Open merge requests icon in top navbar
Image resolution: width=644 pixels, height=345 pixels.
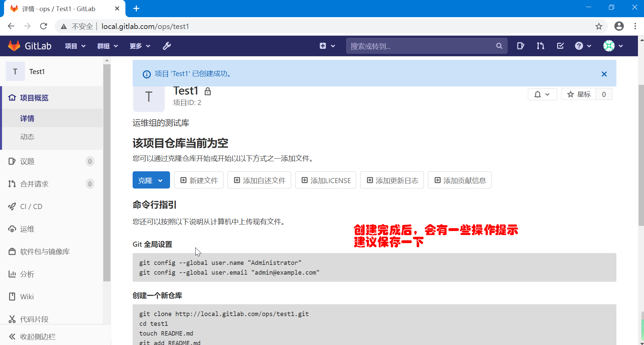540,46
